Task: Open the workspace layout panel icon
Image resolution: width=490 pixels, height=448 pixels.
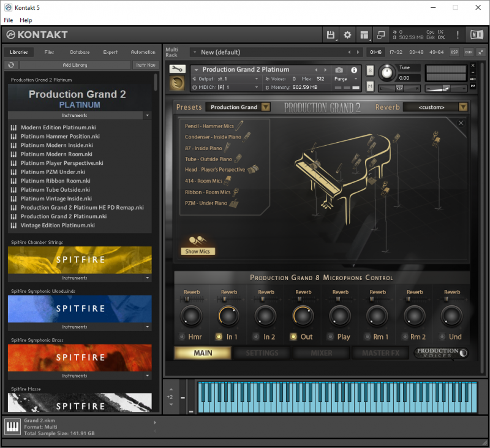Action: 364,35
